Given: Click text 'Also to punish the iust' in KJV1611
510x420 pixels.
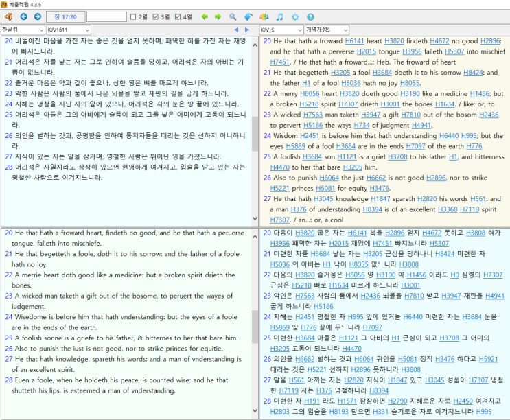Looking at the screenshot, I should [x=49, y=349].
